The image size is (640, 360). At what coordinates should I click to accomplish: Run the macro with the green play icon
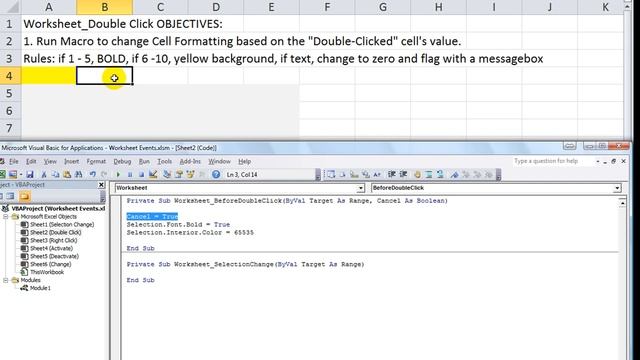coord(118,175)
